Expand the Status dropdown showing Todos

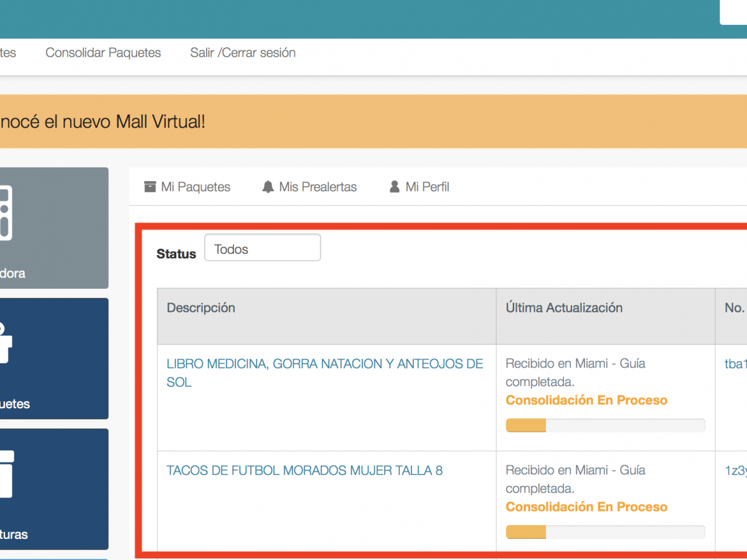(262, 248)
